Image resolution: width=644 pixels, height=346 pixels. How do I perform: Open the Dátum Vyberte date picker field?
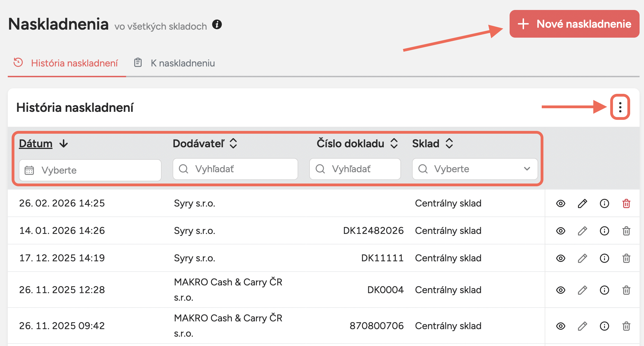point(90,170)
